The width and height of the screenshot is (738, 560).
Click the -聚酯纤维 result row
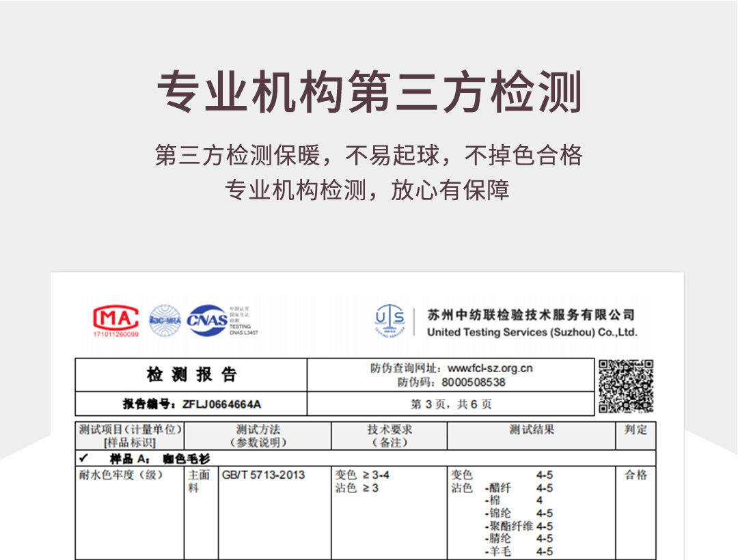point(519,526)
